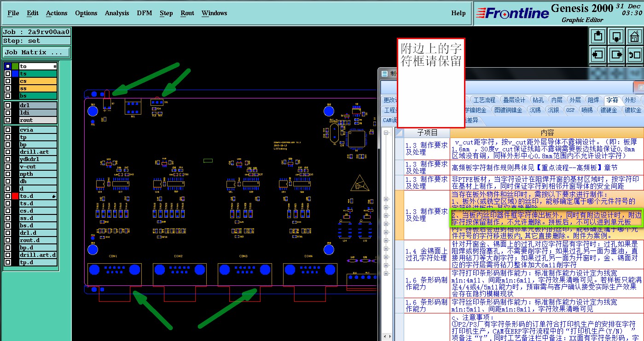This screenshot has width=644, height=341.
Task: Open the Step menu
Action: point(166,13)
